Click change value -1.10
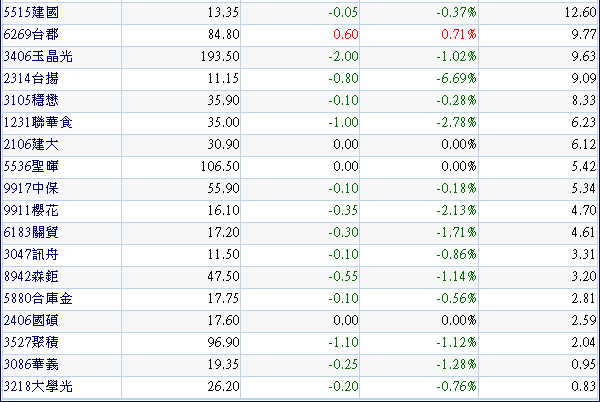Image resolution: width=600 pixels, height=402 pixels. (x=343, y=343)
